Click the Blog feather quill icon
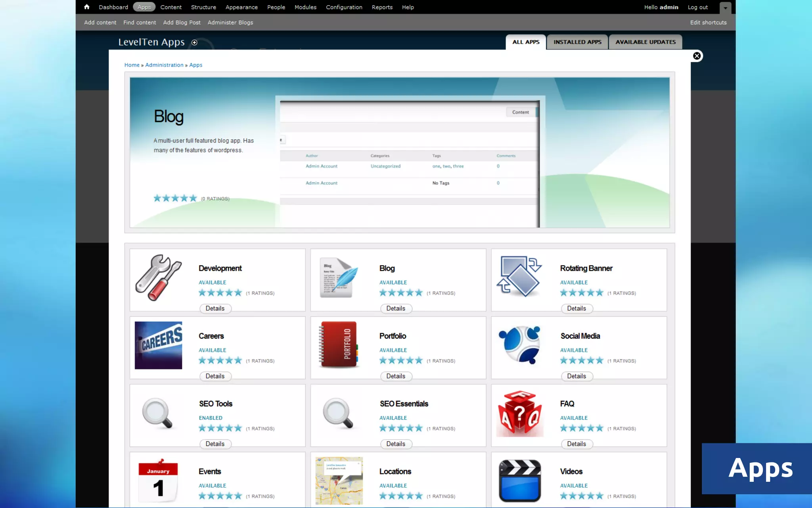The height and width of the screenshot is (508, 812). click(339, 277)
